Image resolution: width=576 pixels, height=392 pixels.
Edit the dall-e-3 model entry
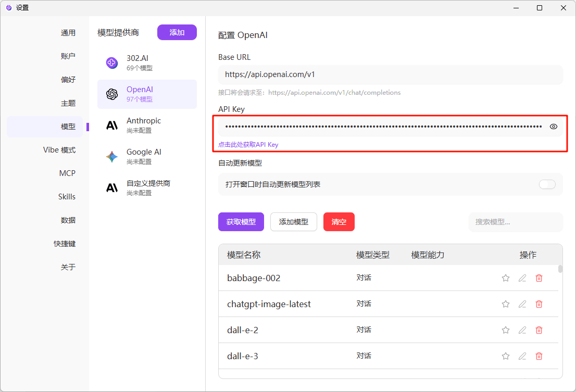[522, 357]
